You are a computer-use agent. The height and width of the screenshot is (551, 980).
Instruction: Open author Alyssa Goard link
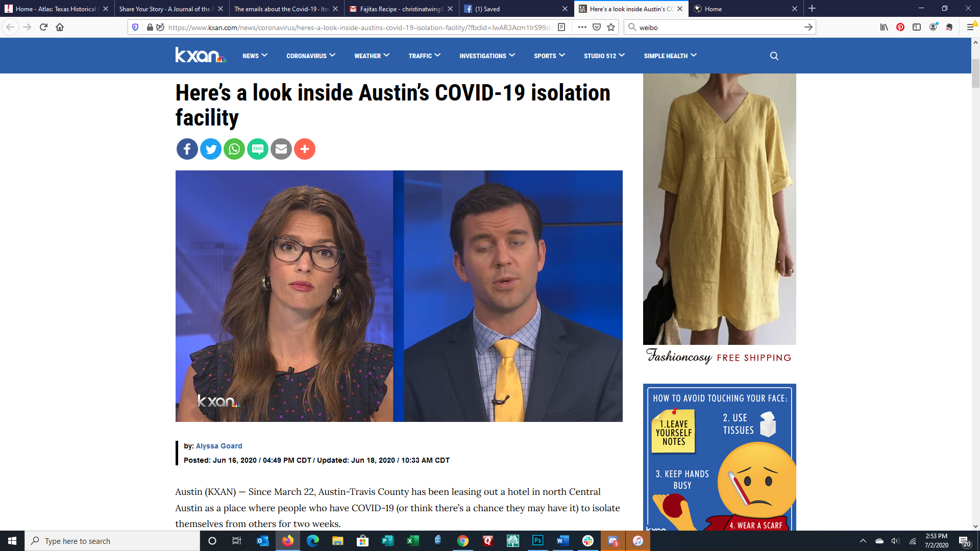coord(219,446)
